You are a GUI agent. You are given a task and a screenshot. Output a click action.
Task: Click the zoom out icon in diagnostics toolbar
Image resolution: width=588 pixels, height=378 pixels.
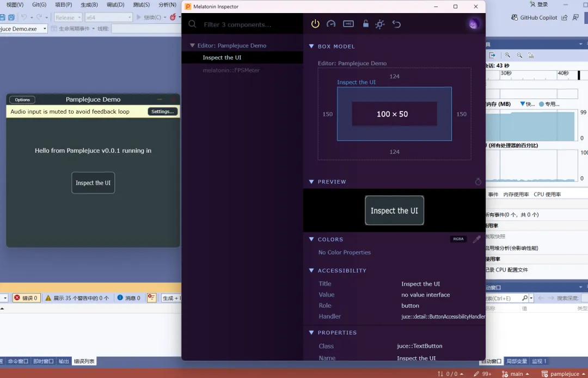(519, 55)
